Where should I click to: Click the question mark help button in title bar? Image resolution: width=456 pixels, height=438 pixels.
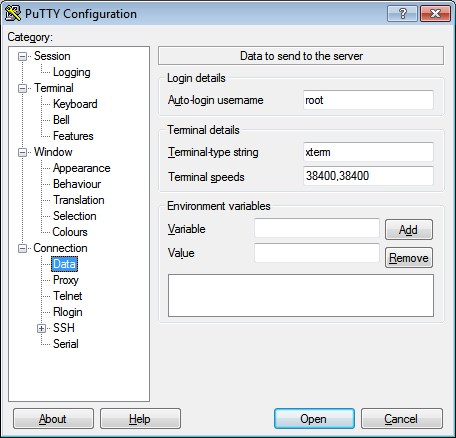403,14
